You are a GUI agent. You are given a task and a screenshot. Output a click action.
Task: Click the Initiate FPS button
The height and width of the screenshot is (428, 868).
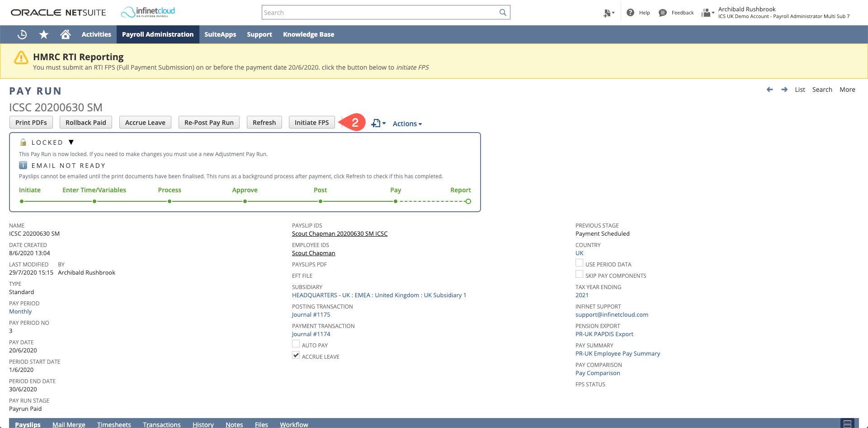311,122
